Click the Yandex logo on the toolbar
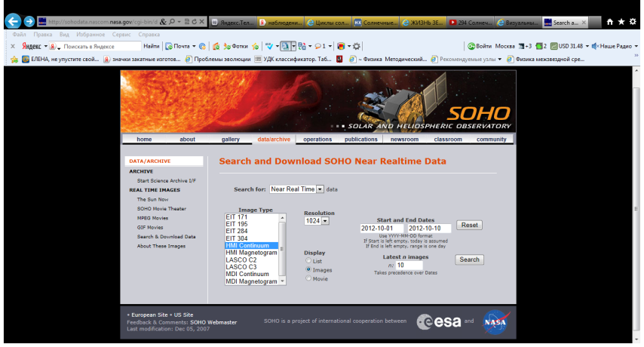 [32, 47]
